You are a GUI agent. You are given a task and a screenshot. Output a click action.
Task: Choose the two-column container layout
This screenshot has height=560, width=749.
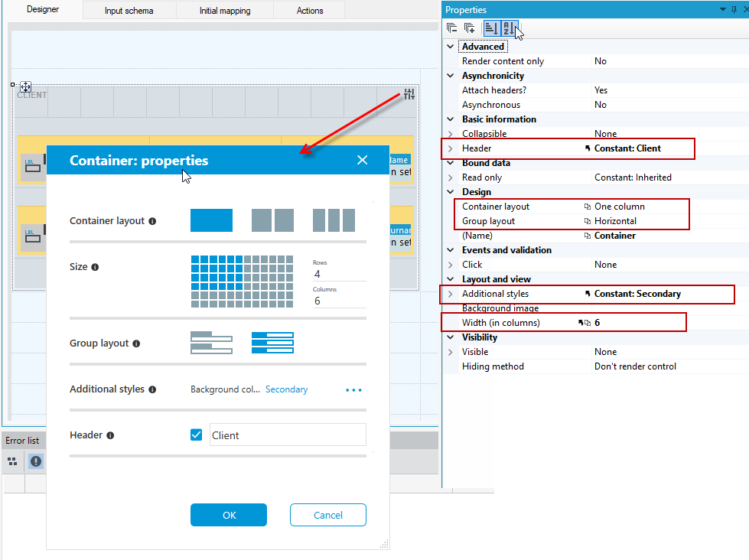point(273,220)
